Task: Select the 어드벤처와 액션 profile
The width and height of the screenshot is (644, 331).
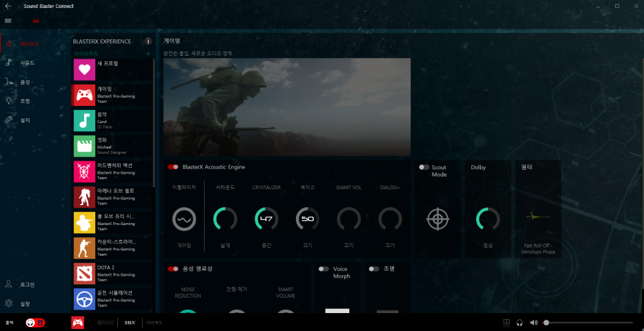Action: 113,171
